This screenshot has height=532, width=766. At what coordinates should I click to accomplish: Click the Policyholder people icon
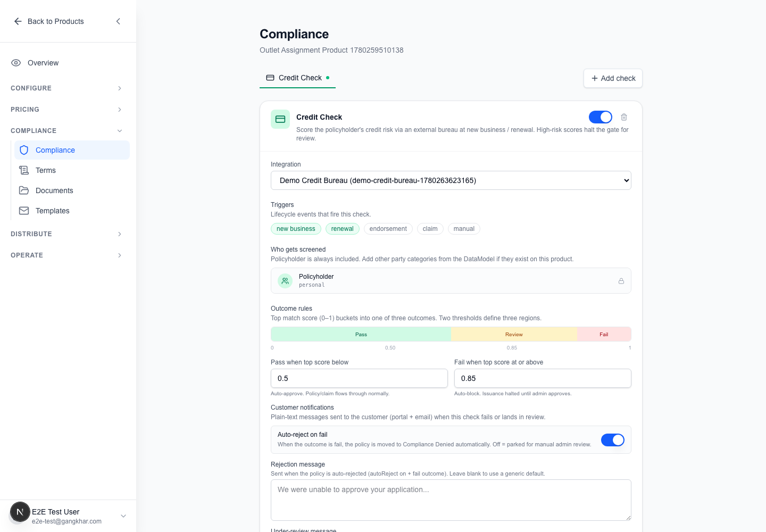285,280
